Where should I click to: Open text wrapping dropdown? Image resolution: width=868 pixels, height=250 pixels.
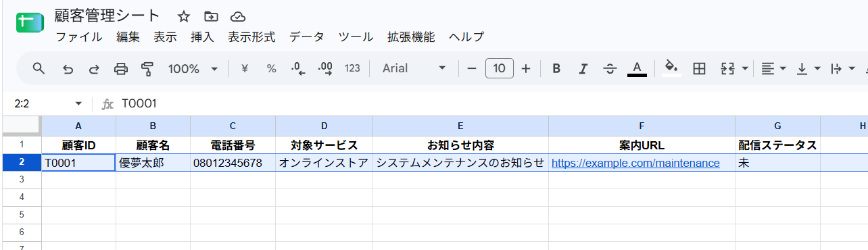pyautogui.click(x=842, y=68)
